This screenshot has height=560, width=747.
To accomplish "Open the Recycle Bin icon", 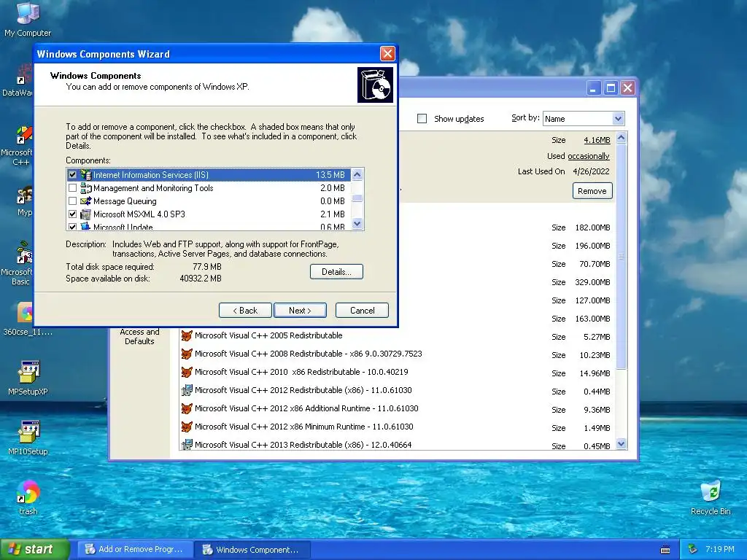I will pos(711,497).
